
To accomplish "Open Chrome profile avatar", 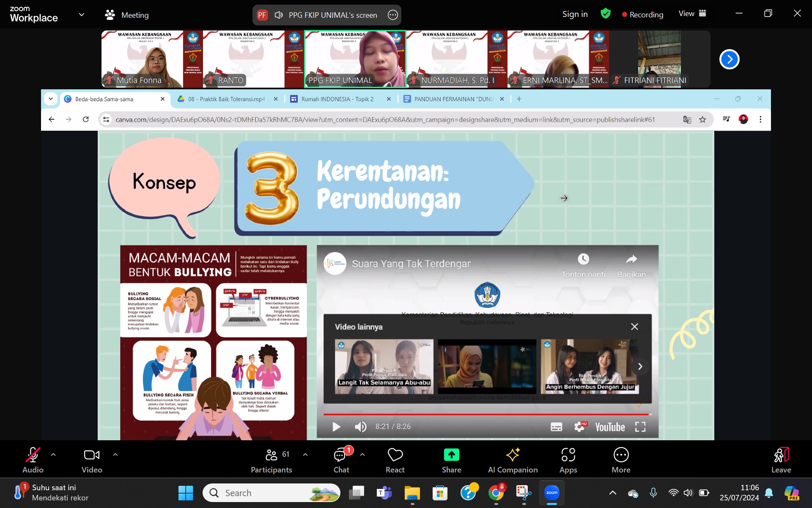I will (x=743, y=119).
